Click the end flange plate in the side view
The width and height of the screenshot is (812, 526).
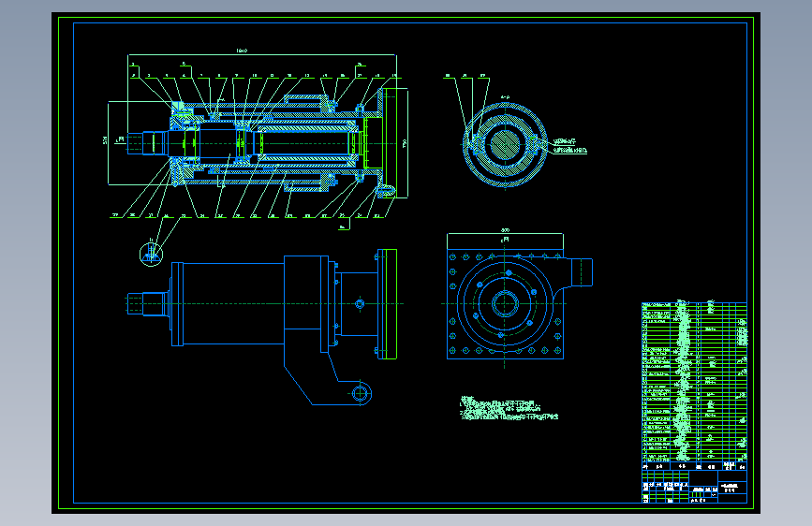388,304
